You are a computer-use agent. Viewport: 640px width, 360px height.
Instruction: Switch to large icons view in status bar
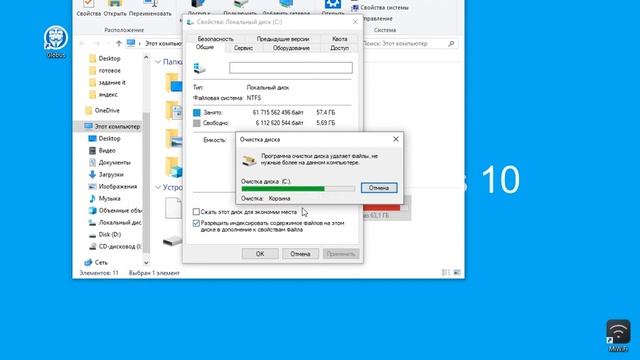click(457, 273)
